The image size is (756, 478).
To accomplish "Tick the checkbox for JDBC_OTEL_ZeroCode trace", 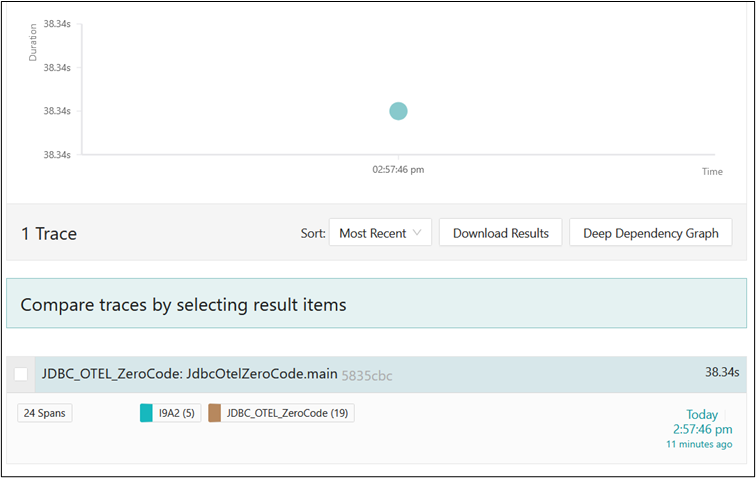I will point(21,374).
